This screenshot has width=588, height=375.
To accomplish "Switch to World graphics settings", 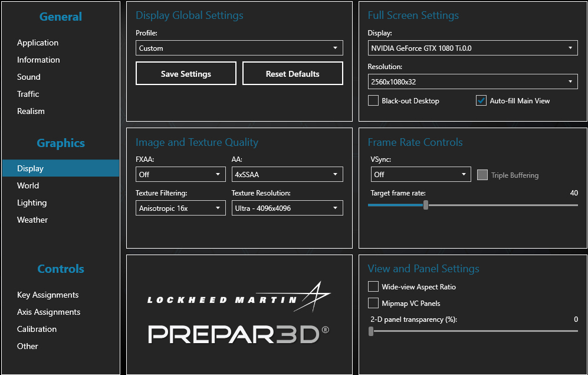I will click(28, 185).
